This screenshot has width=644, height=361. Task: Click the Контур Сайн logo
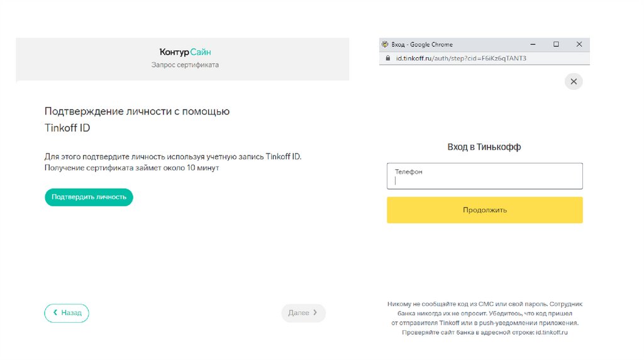coord(185,52)
